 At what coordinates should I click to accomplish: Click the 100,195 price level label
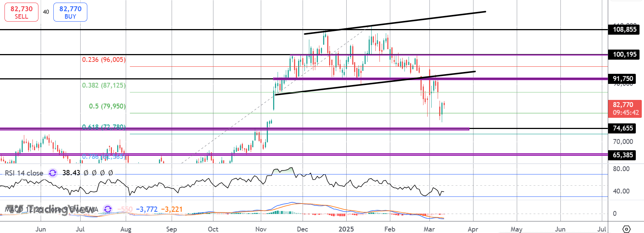tap(624, 54)
